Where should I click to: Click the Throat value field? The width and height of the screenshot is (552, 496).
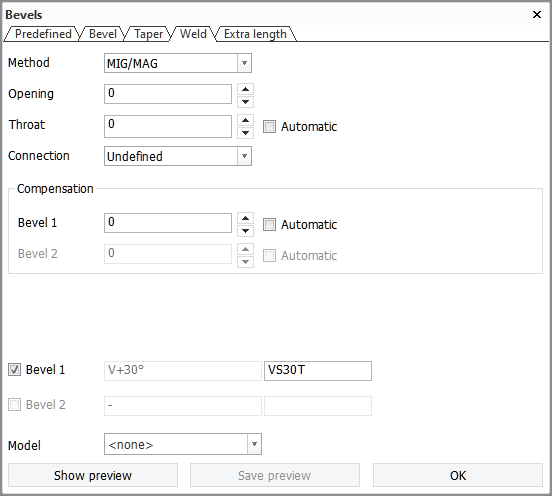[x=168, y=126]
